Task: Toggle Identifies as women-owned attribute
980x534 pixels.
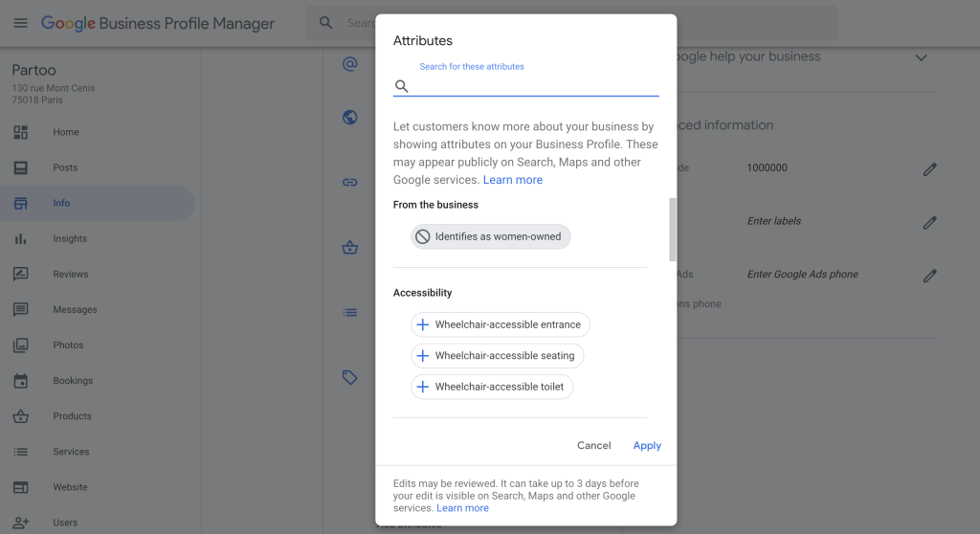Action: tap(491, 236)
